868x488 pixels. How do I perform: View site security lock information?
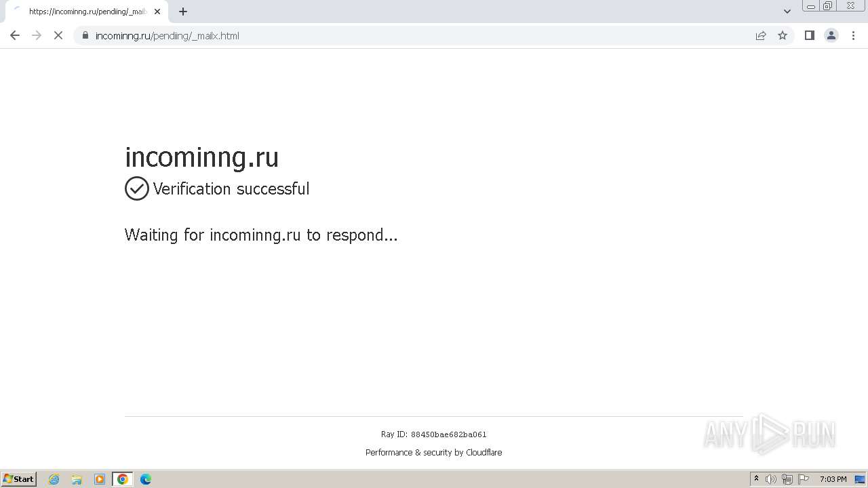tap(85, 35)
